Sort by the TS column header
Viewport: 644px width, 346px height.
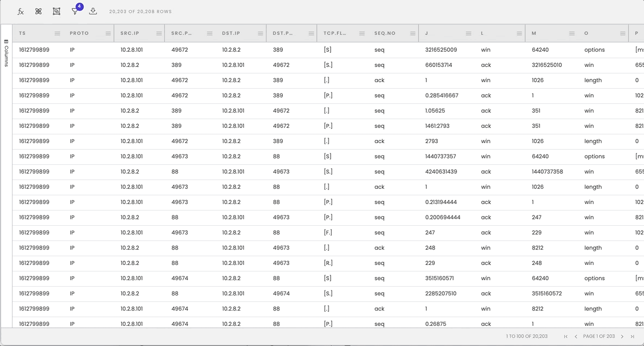(22, 33)
